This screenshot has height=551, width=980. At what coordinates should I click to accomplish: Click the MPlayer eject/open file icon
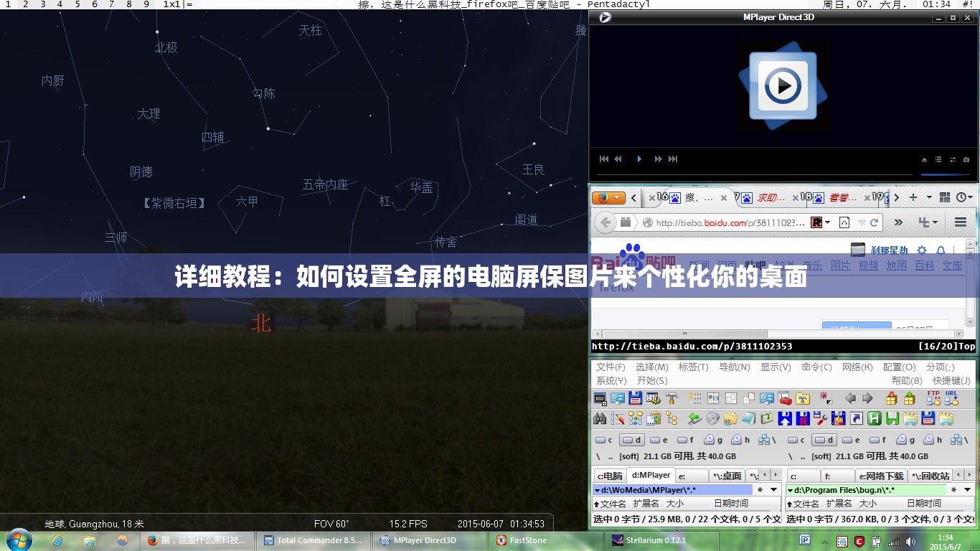pos(924,159)
